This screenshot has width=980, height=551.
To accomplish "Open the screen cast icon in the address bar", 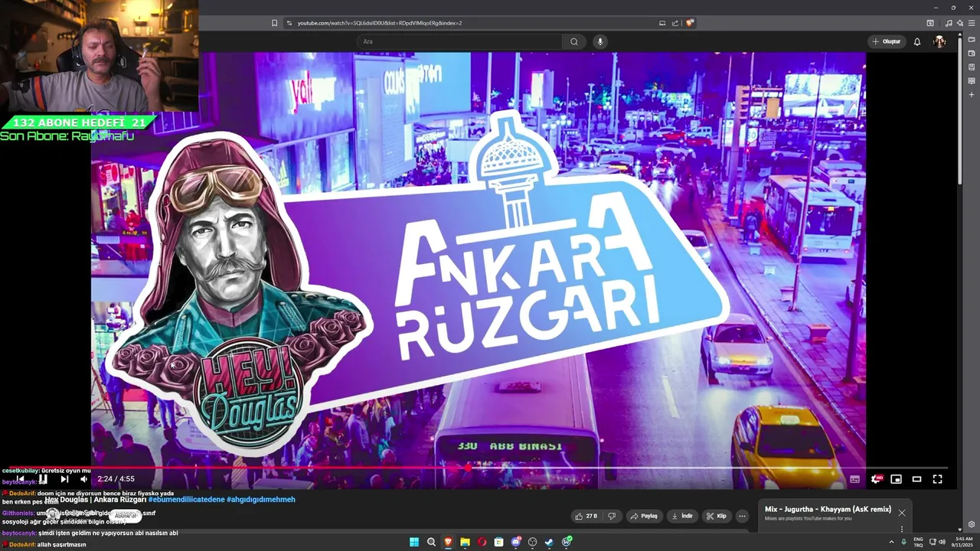I will (662, 23).
